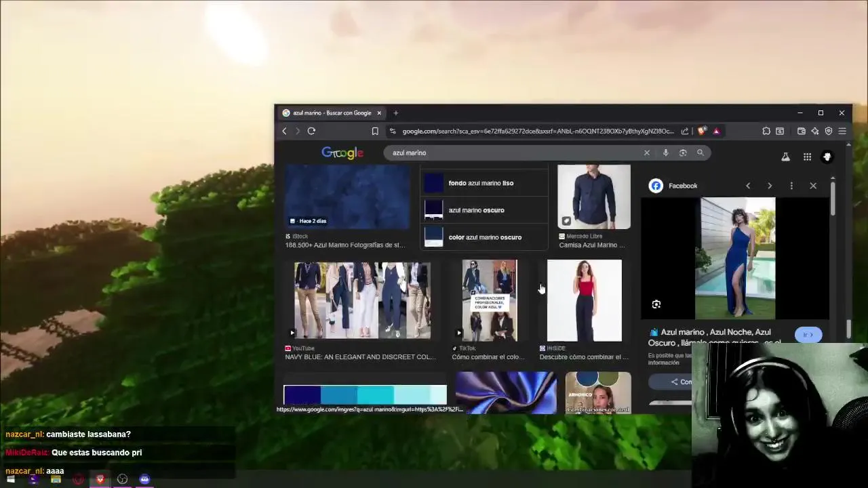Show previous image in preview panel

click(x=748, y=186)
